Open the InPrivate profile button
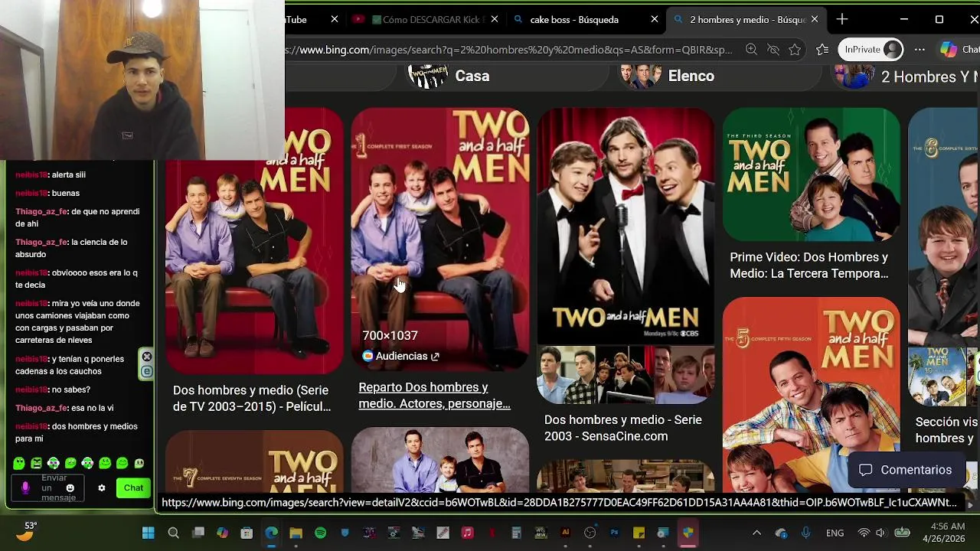Screen dimensions: 980x551 click(871, 50)
